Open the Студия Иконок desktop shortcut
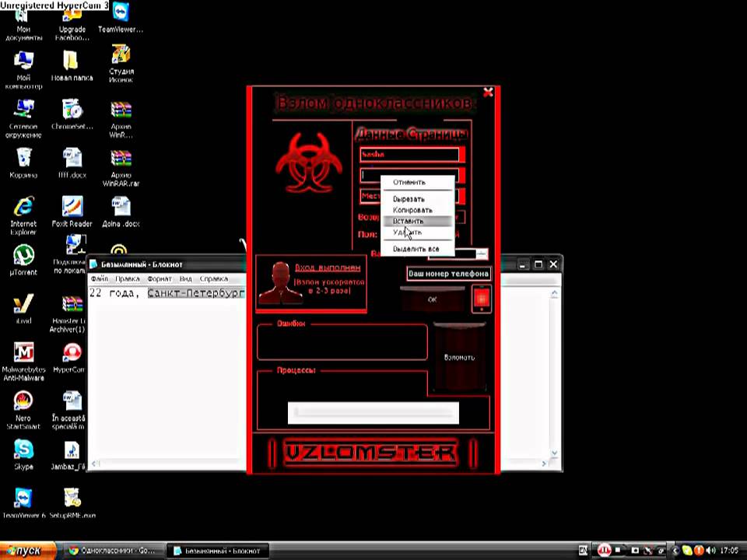This screenshot has height=560, width=747. (121, 65)
